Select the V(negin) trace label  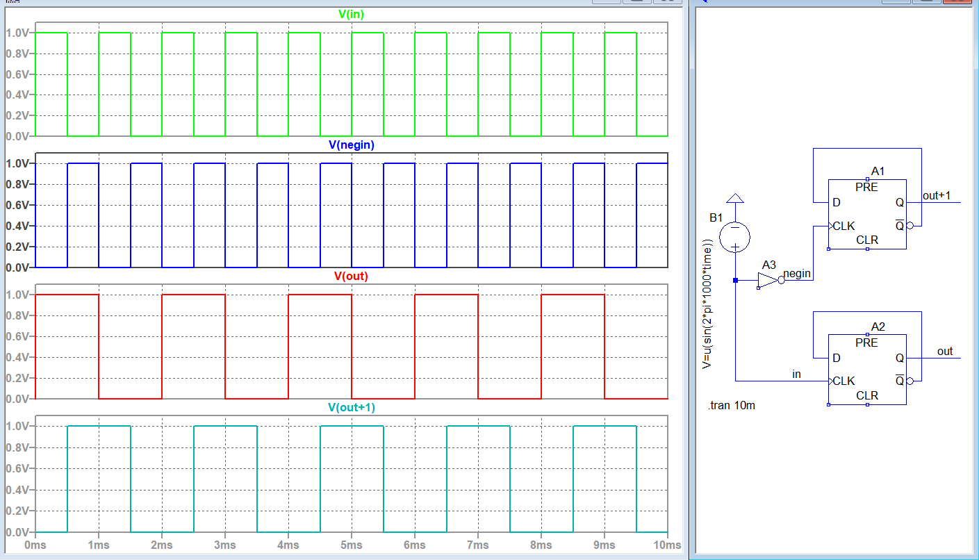click(x=351, y=145)
